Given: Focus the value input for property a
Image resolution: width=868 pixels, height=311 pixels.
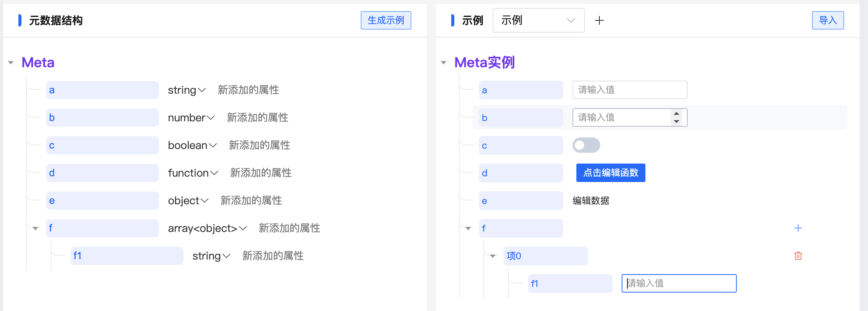Looking at the screenshot, I should 630,90.
